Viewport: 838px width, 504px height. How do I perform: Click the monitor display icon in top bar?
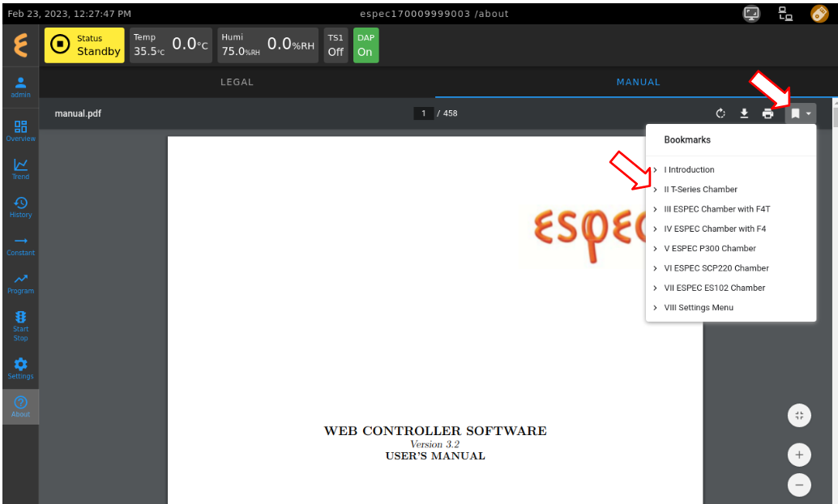(x=751, y=13)
